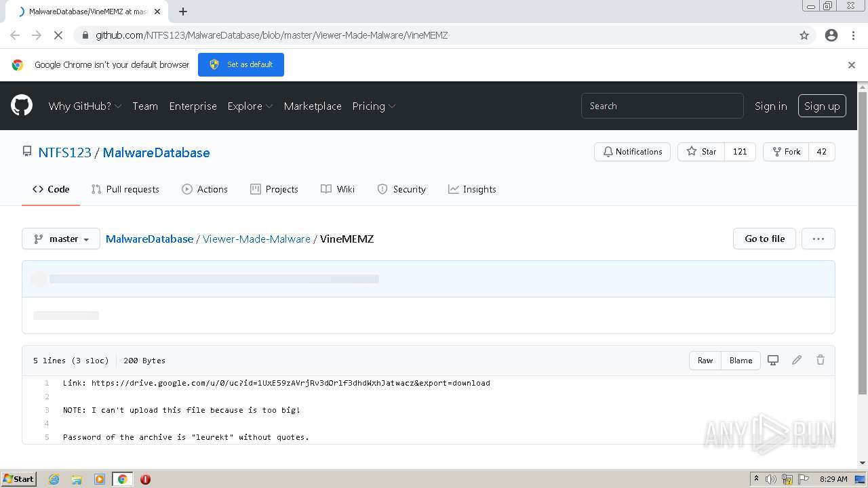Viewport: 868px width, 488px height.
Task: Click the action center flag tray icon
Action: tap(804, 479)
